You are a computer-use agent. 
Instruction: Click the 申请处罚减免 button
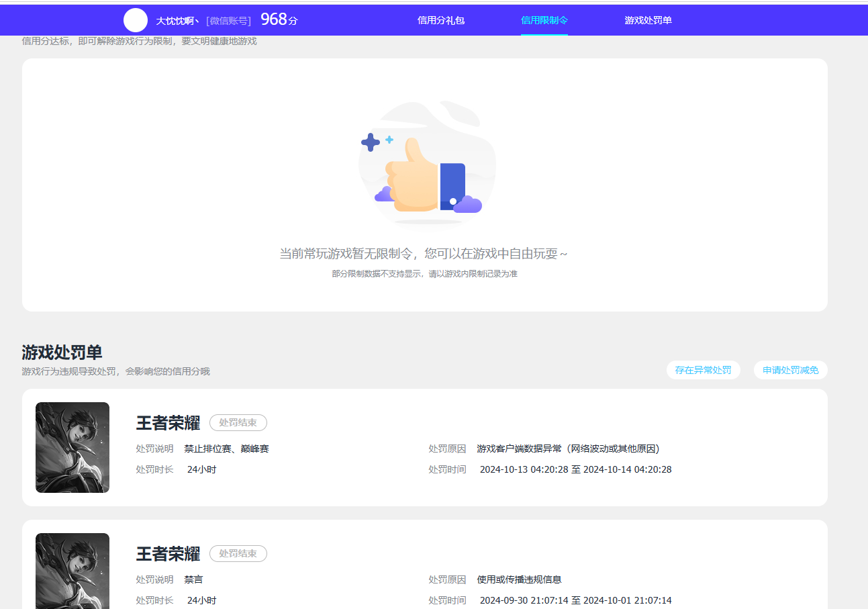pyautogui.click(x=791, y=370)
